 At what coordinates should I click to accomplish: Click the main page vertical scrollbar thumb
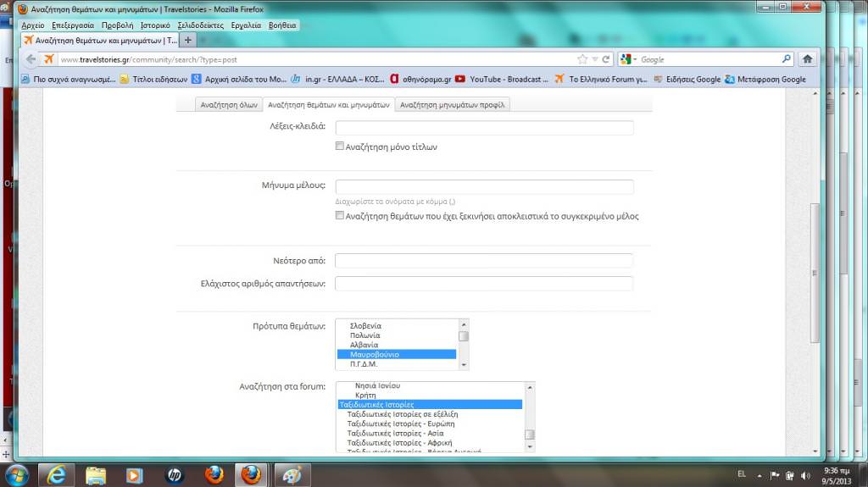click(x=815, y=271)
